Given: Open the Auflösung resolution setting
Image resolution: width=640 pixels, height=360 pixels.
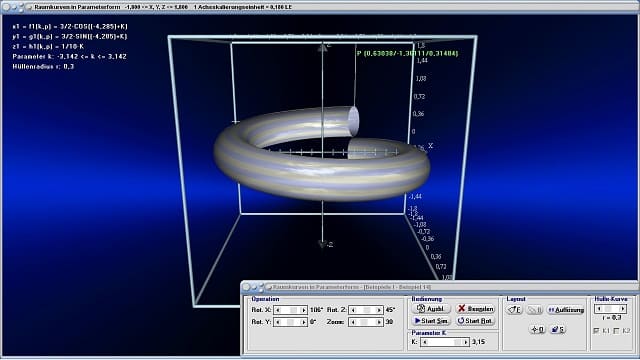Looking at the screenshot, I should 566,310.
